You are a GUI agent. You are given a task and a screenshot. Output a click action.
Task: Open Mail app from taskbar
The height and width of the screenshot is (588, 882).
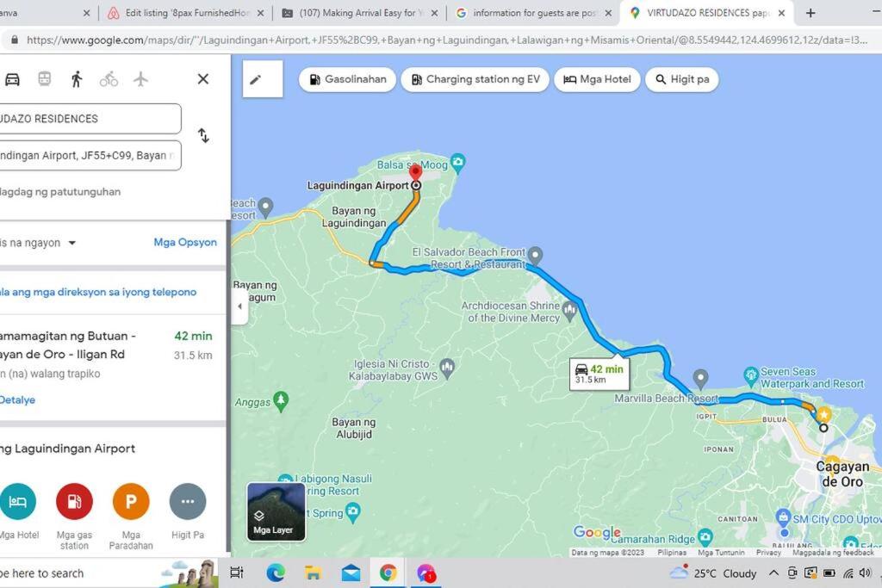tap(351, 573)
